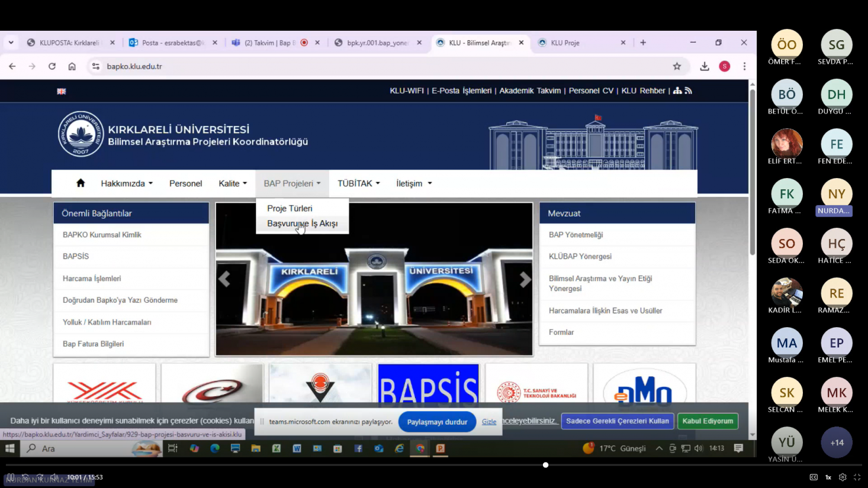Open the RSS feed icon in top bar

pos(688,91)
